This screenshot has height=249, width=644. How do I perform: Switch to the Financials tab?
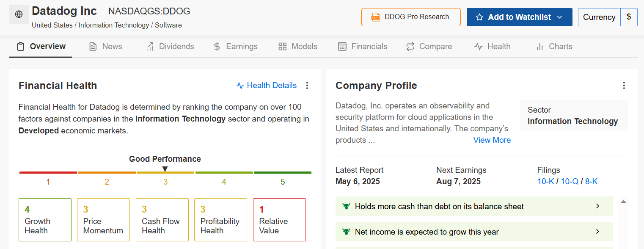point(363,47)
